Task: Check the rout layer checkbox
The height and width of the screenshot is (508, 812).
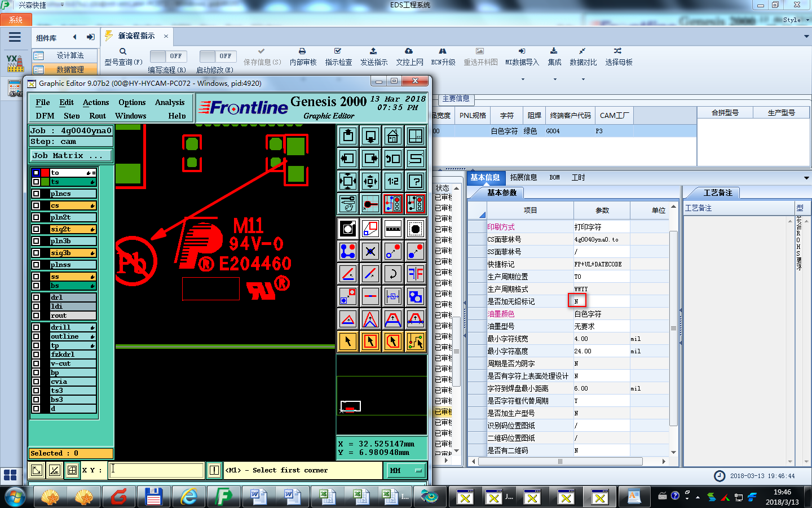Action: [x=36, y=316]
